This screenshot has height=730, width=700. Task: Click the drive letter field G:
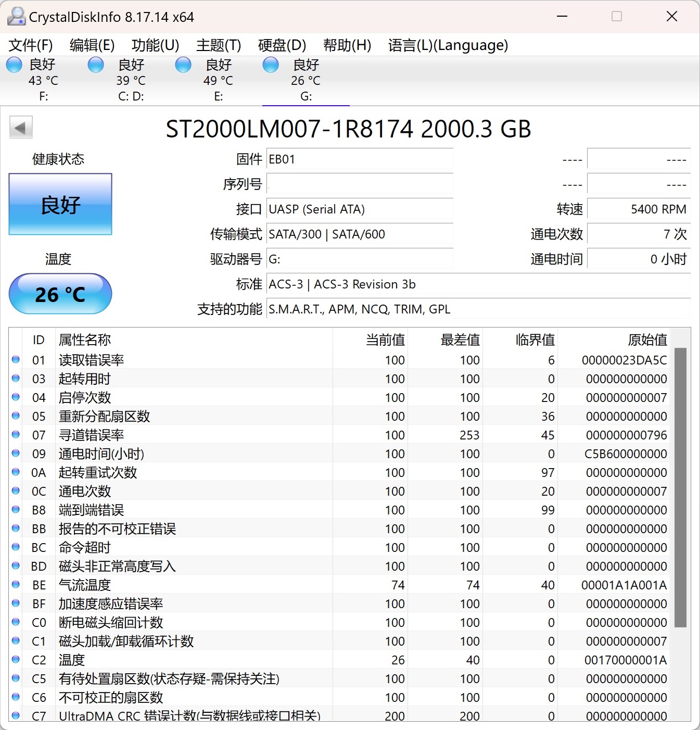[x=360, y=259]
